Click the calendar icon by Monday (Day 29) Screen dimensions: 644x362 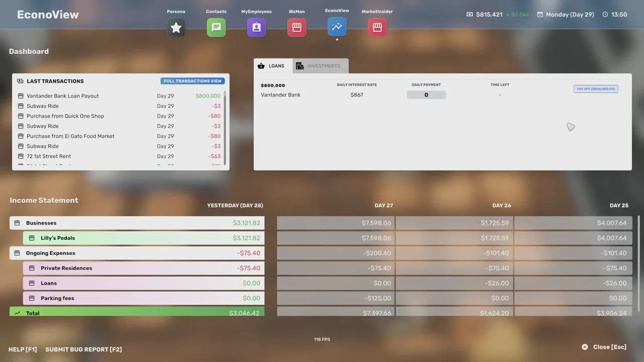[x=540, y=15]
